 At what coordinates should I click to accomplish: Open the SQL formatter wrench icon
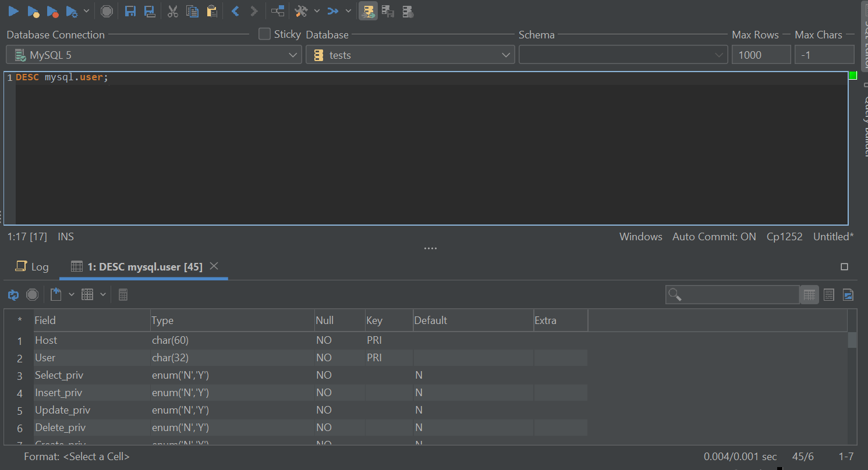pyautogui.click(x=302, y=10)
